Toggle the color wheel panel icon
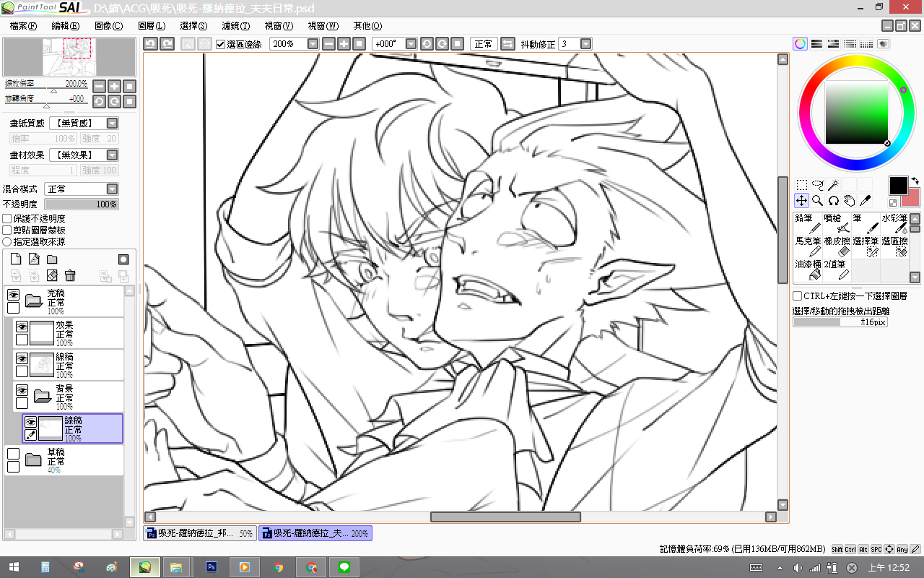 [x=801, y=44]
